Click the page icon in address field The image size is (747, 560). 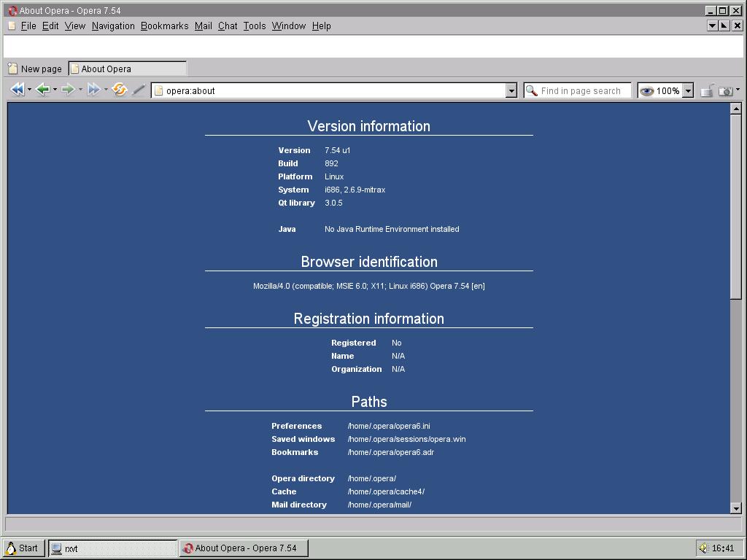158,90
